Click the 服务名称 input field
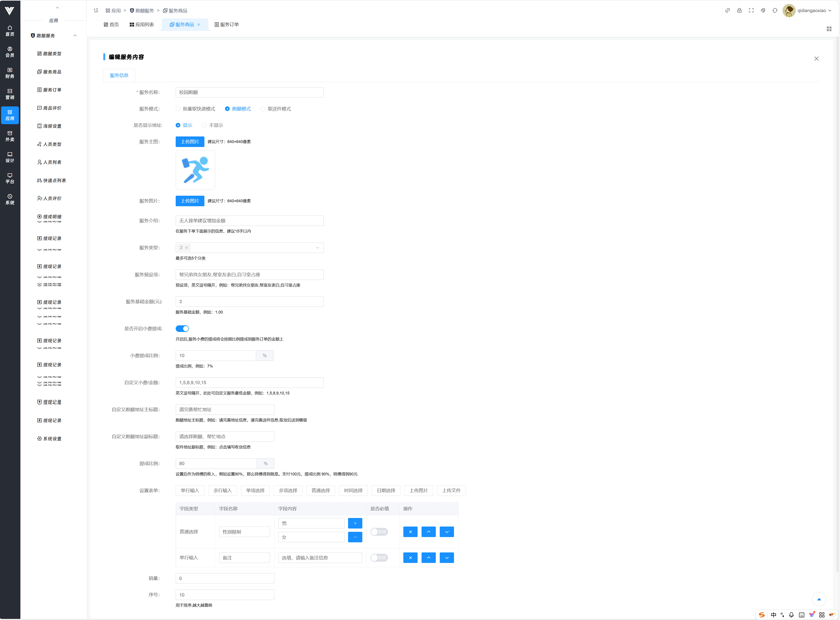The image size is (840, 620). click(250, 92)
